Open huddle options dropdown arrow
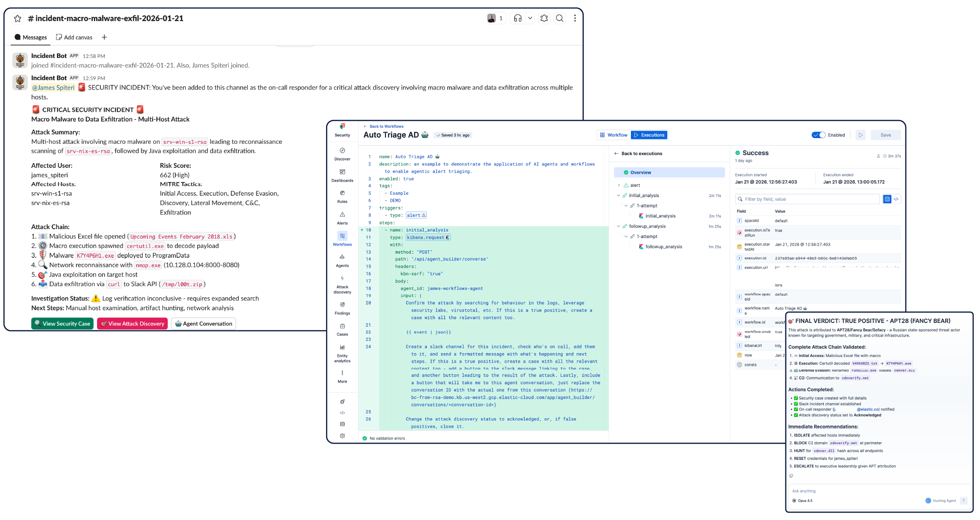Image resolution: width=980 pixels, height=520 pixels. tap(530, 18)
